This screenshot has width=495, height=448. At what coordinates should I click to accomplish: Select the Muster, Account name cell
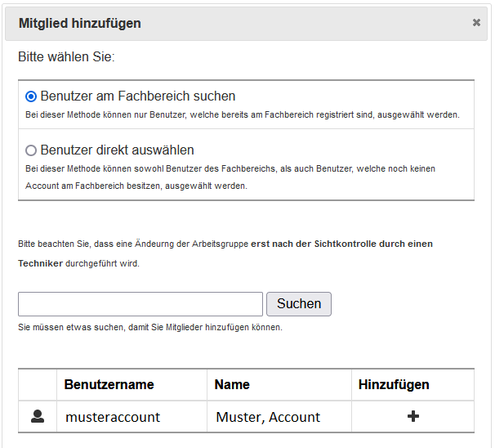tap(268, 417)
